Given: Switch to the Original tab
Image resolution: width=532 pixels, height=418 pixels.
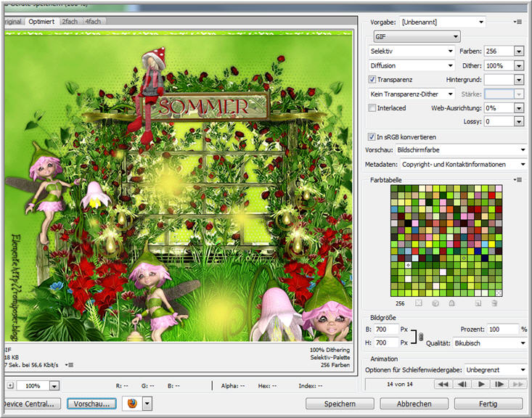Looking at the screenshot, I should point(14,21).
